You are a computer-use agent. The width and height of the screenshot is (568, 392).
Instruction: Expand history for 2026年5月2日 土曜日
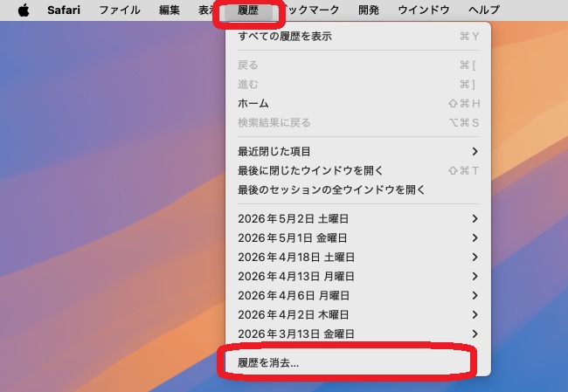[x=358, y=218]
